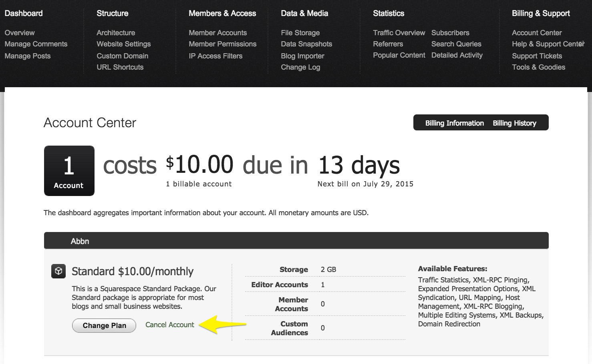This screenshot has width=592, height=364.
Task: Switch to Billing History tab
Action: (514, 123)
